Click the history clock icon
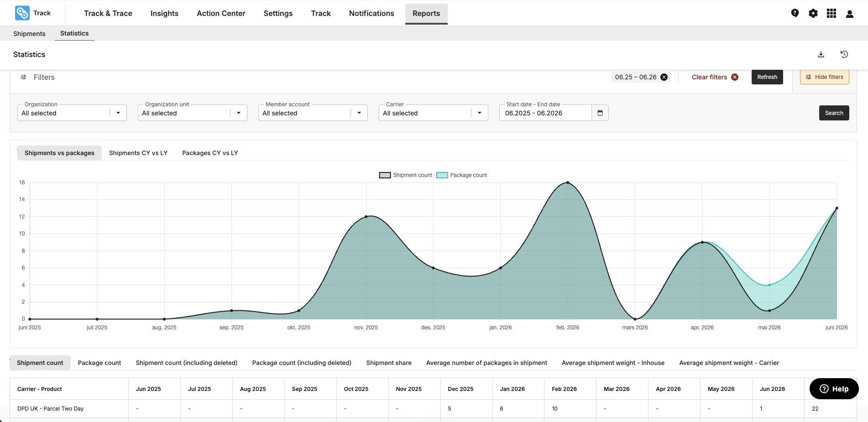This screenshot has height=422, width=868. (x=844, y=54)
